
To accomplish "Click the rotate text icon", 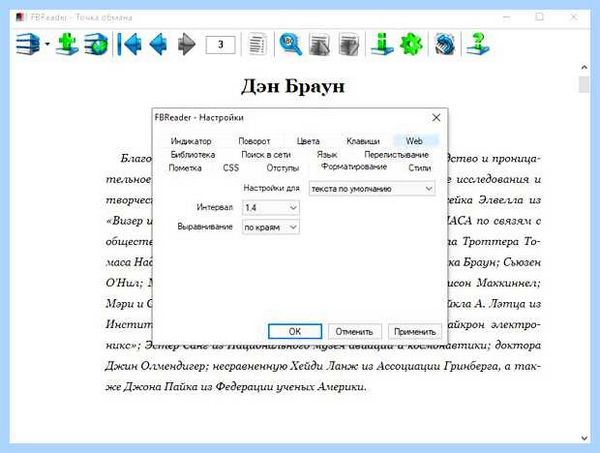I will pyautogui.click(x=444, y=44).
